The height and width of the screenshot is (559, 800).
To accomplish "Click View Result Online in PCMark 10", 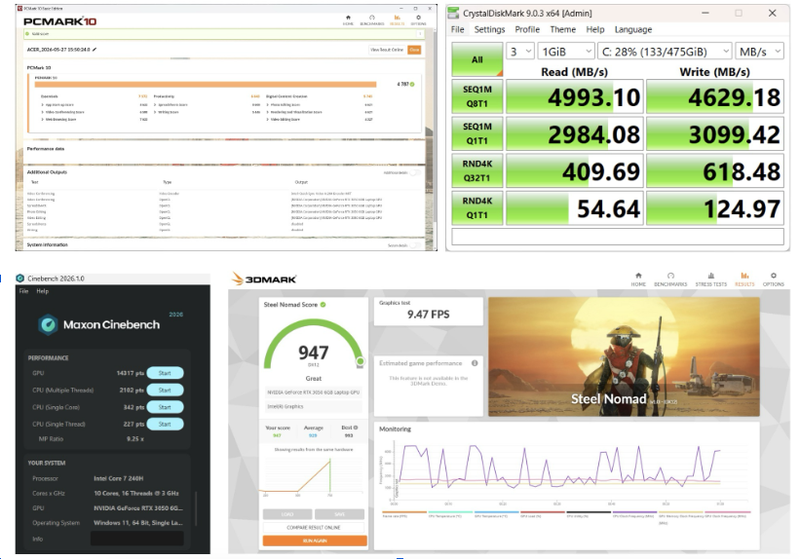I will tap(386, 49).
